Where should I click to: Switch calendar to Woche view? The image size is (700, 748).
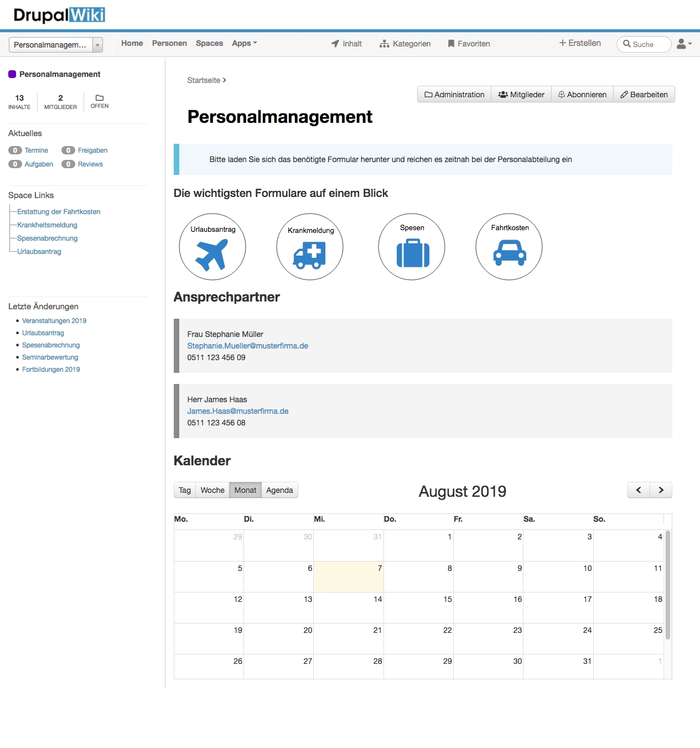click(x=212, y=490)
